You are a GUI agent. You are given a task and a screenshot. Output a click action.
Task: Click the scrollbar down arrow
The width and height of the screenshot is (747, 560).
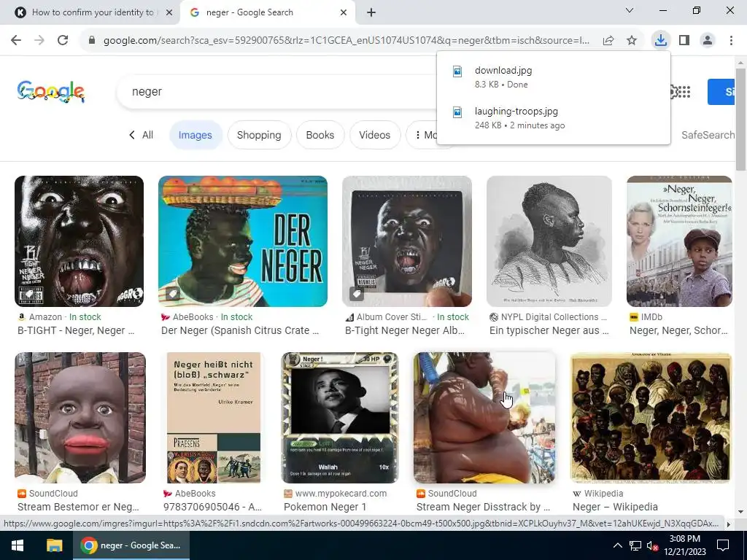tap(741, 513)
